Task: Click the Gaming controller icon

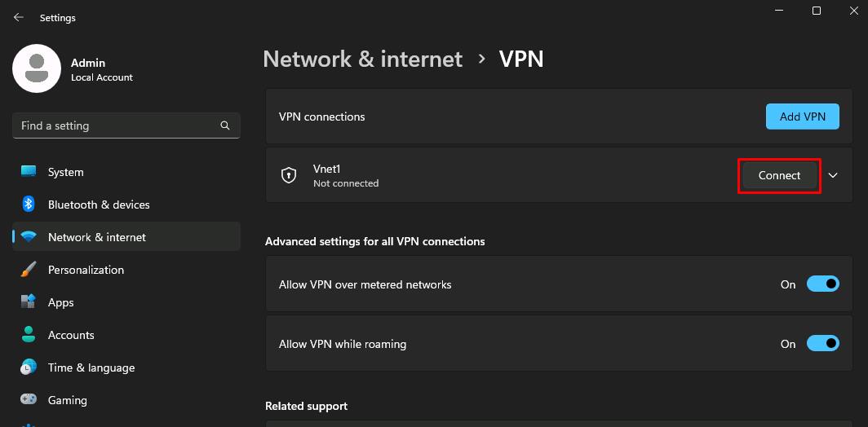Action: point(29,400)
